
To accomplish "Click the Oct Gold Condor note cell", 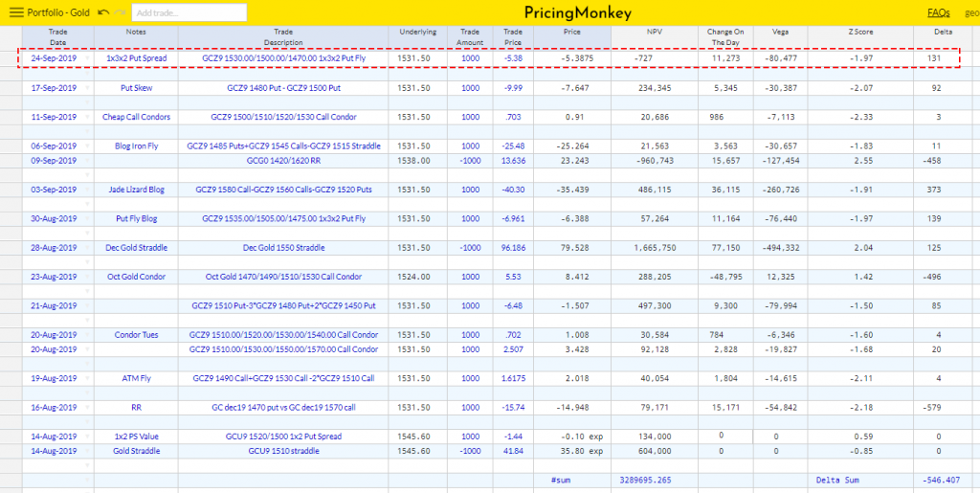I will click(x=136, y=277).
